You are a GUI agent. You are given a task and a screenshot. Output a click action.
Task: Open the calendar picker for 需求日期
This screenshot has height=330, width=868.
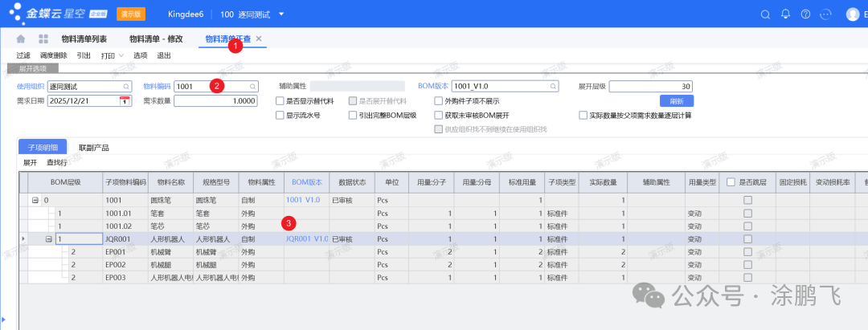(x=125, y=101)
